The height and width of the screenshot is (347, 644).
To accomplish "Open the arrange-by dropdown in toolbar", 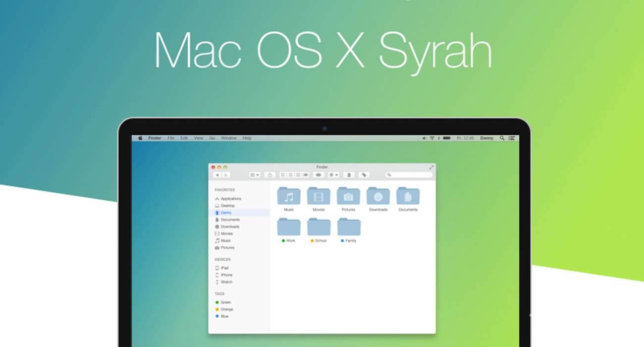I will pos(255,175).
